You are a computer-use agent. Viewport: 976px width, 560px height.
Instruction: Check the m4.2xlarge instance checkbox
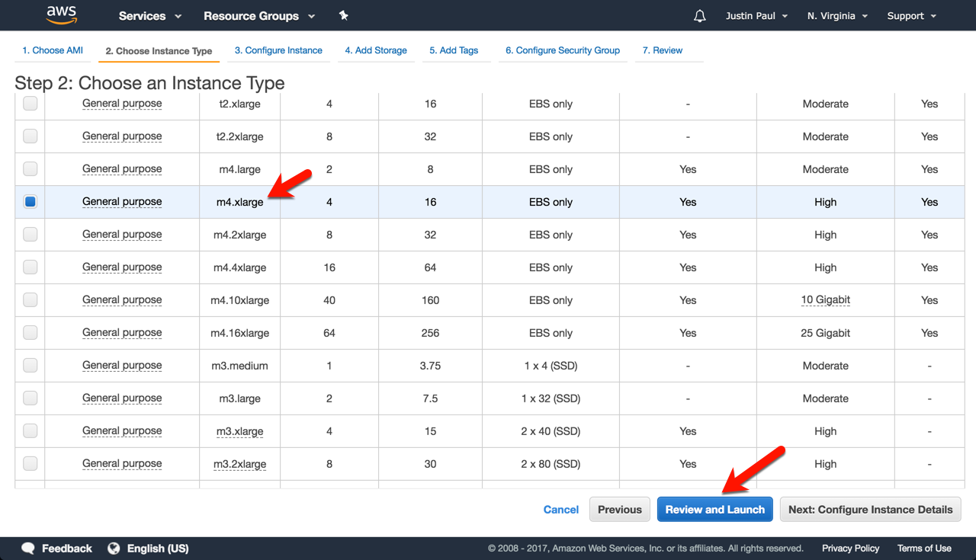pyautogui.click(x=30, y=235)
